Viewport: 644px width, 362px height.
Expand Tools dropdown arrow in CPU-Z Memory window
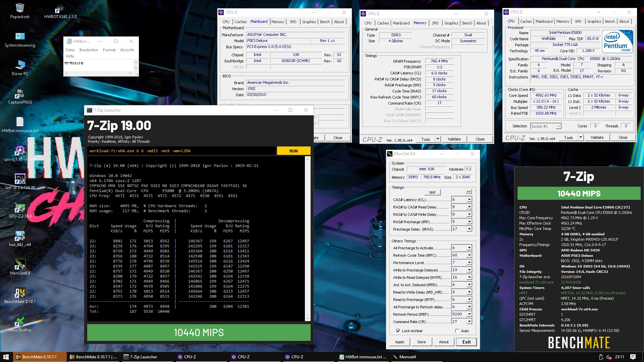coord(438,139)
